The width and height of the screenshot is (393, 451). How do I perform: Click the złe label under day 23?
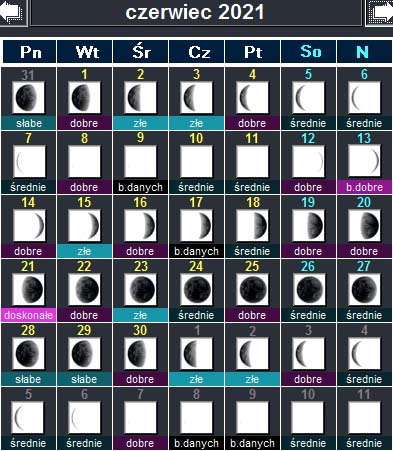140,315
